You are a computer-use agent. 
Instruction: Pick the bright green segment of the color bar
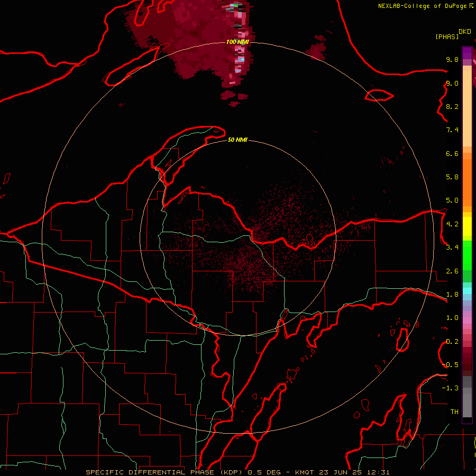pos(467,256)
